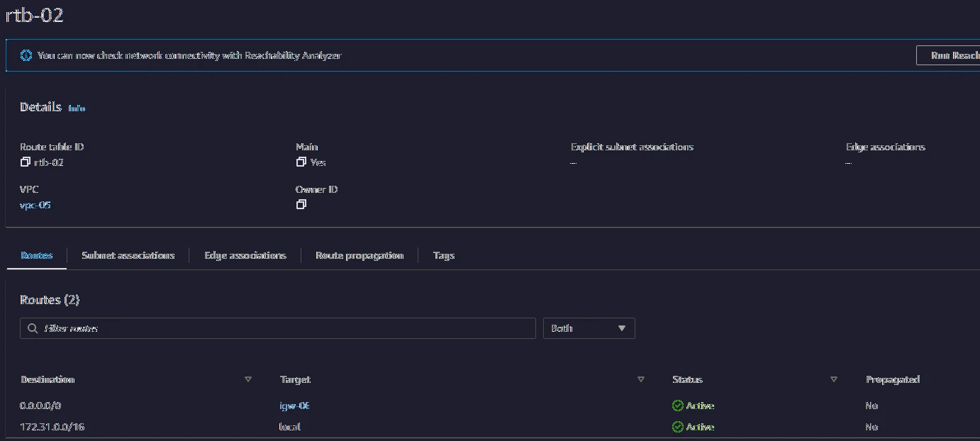Click Propagated No for the 172.31.0.0/16 route
The image size is (980, 441).
click(x=872, y=427)
